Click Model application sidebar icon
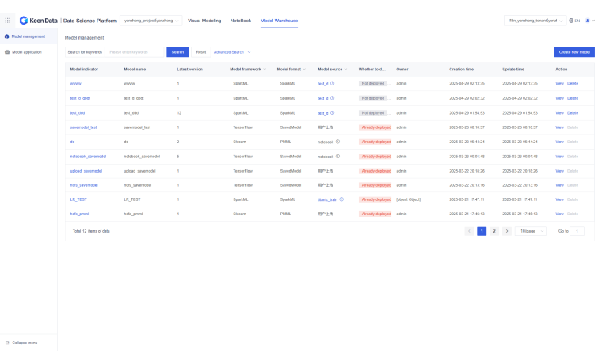The width and height of the screenshot is (602, 364). click(7, 52)
